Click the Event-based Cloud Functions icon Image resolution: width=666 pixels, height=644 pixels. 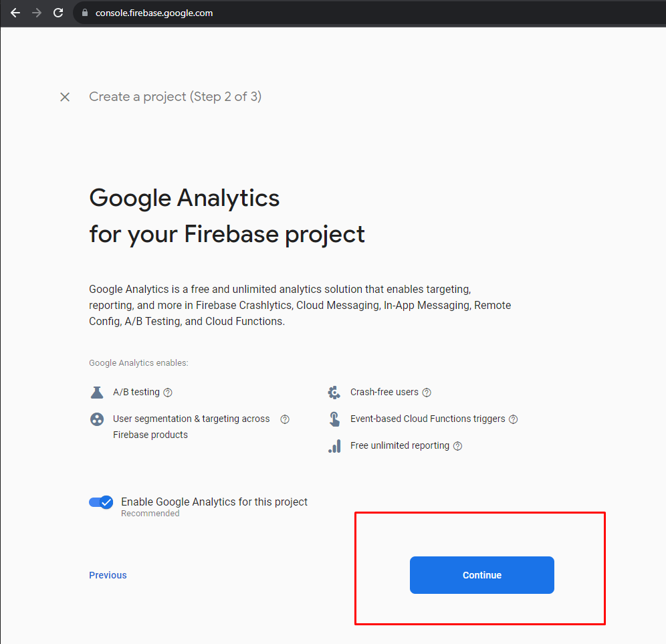pos(334,419)
